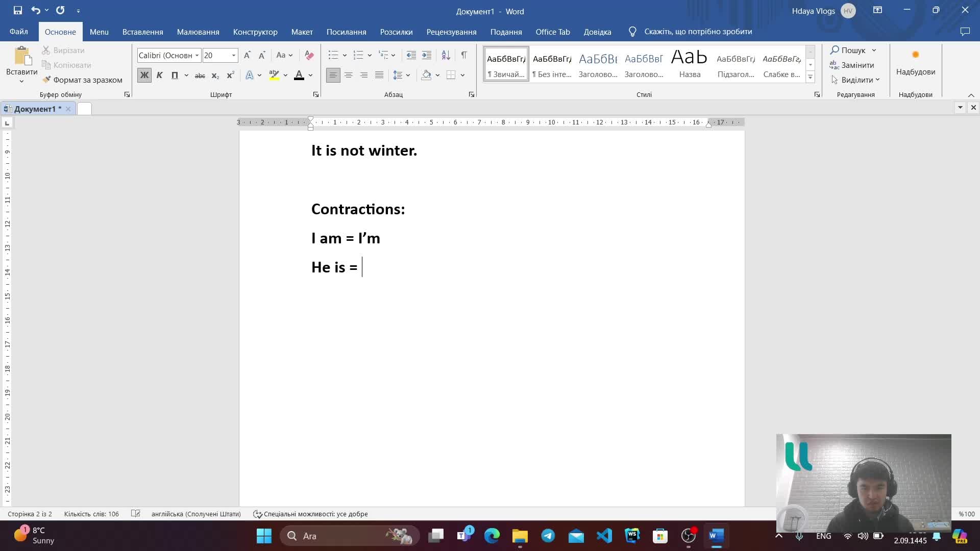
Task: Open Telegram from the Windows taskbar
Action: coord(548,536)
